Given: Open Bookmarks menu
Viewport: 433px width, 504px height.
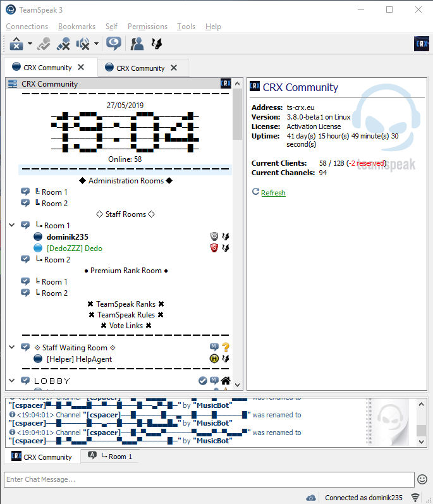Looking at the screenshot, I should pos(76,27).
